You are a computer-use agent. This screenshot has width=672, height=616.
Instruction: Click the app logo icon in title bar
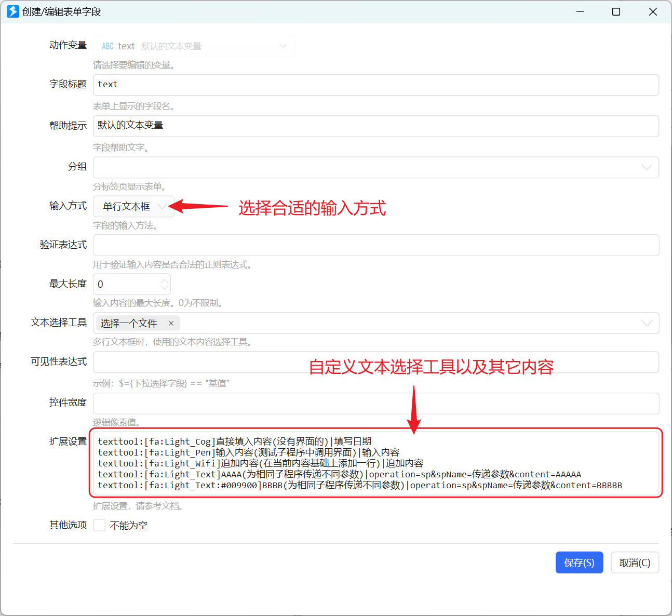coord(12,11)
